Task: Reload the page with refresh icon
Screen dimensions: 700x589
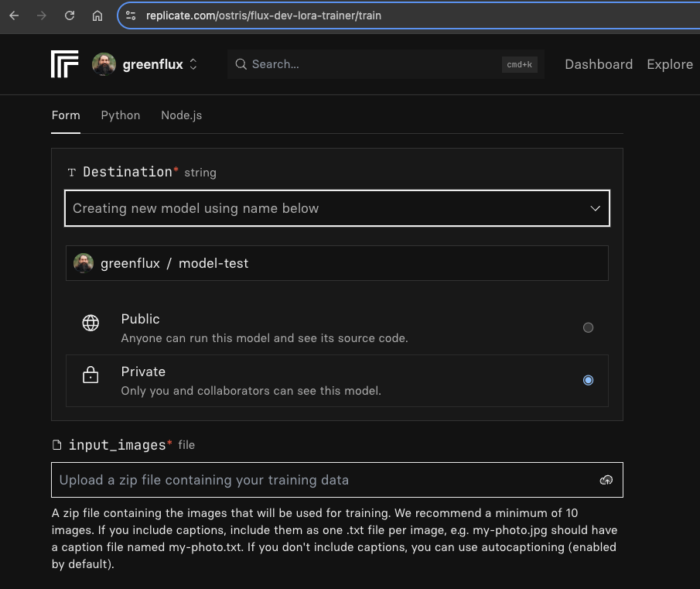Action: pos(70,15)
